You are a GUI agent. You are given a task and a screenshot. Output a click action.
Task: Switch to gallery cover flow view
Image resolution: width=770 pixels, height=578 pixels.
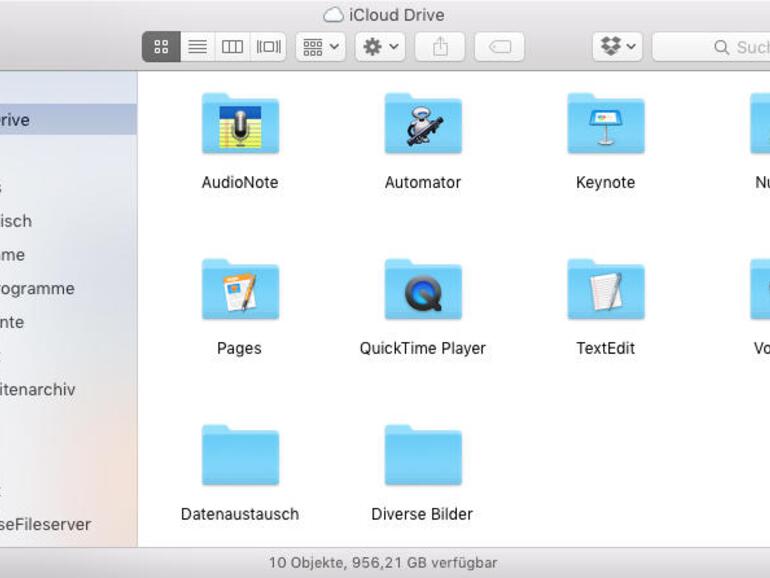(268, 47)
